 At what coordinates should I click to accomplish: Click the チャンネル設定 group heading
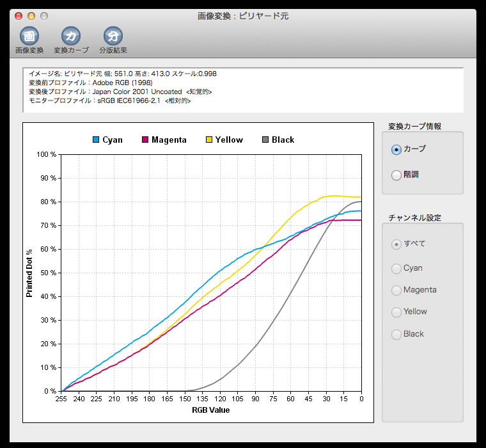[415, 218]
